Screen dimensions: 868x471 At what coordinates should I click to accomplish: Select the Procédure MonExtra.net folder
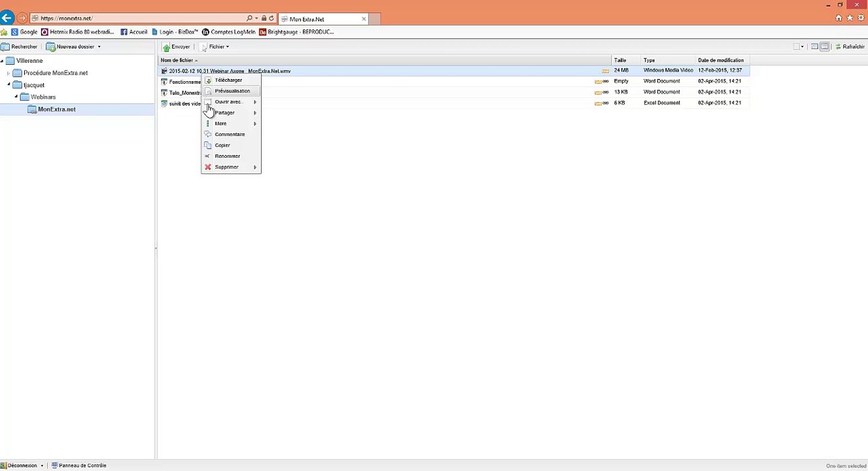tap(51, 73)
